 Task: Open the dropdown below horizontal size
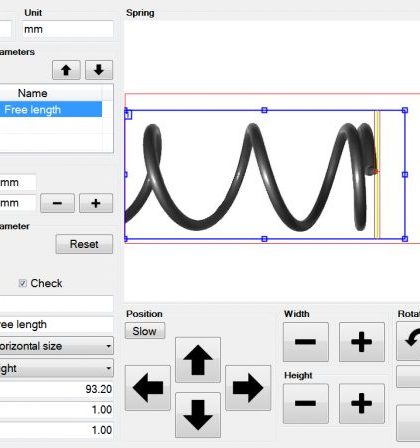tap(56, 368)
